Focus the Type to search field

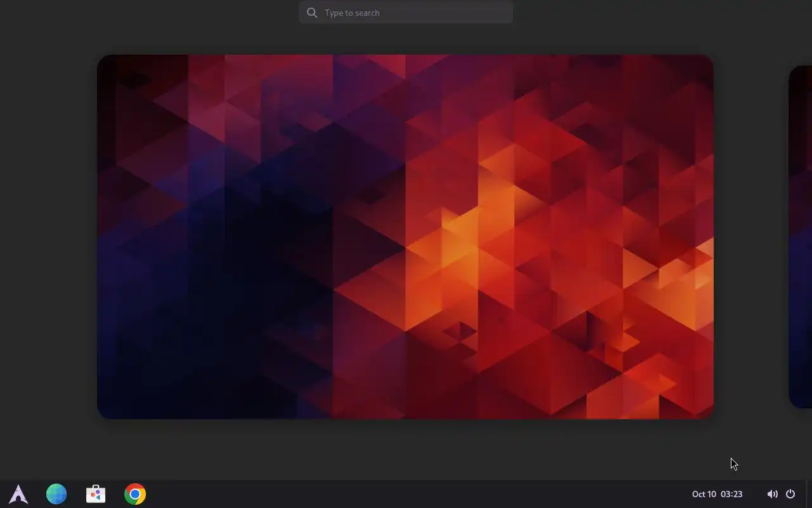pyautogui.click(x=406, y=13)
